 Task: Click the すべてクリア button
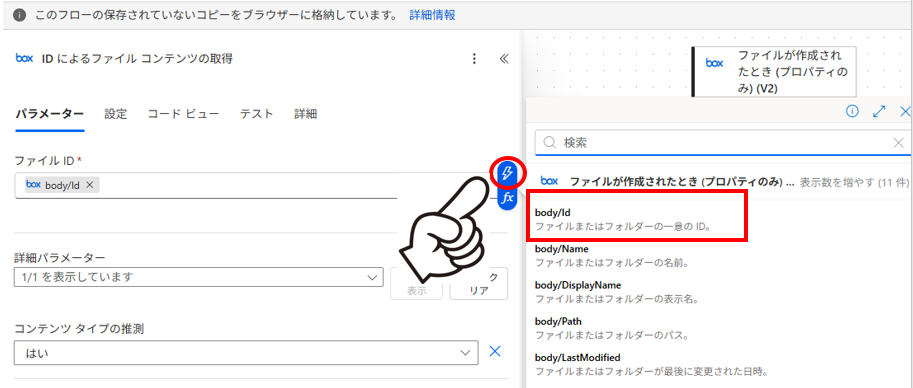pos(479,284)
